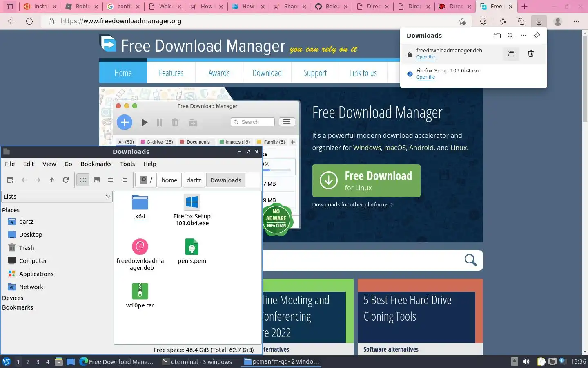Refresh the Edge page

click(29, 21)
